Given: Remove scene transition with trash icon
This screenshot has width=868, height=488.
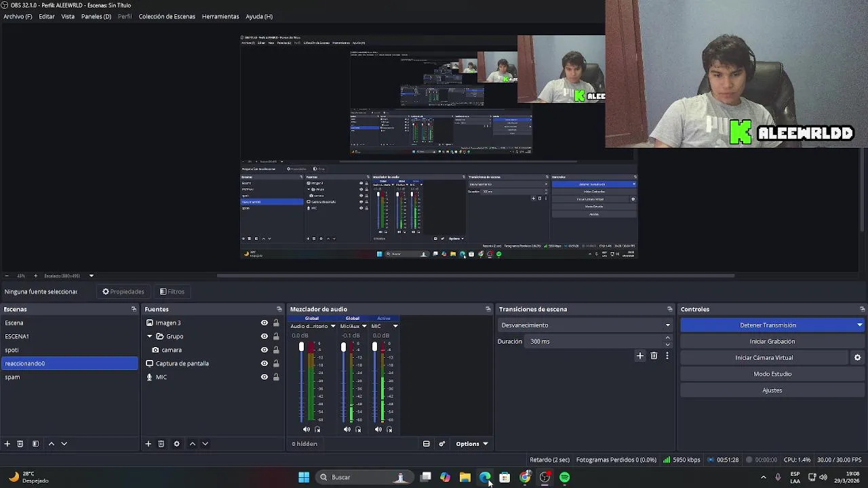Looking at the screenshot, I should click(x=654, y=356).
